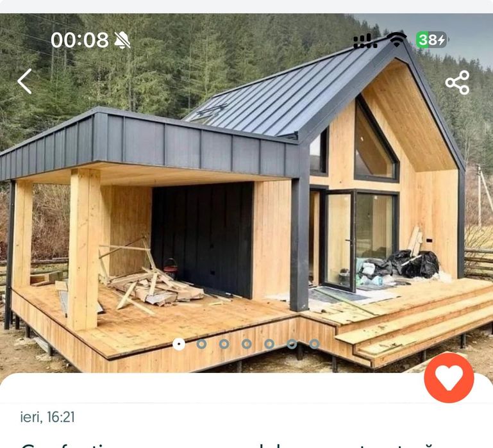Screen dimensions: 493x448
Task: Switch to the fifth photo dot
Action: [269, 344]
